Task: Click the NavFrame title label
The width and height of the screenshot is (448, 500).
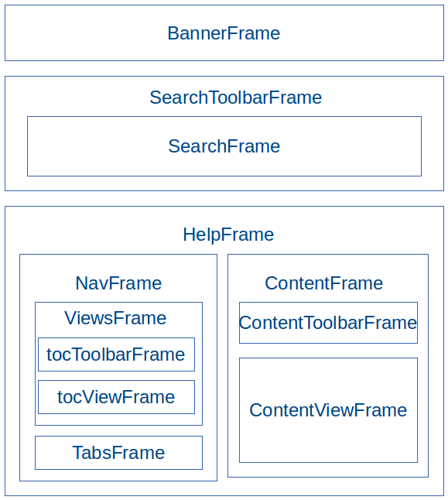Action: [x=118, y=283]
